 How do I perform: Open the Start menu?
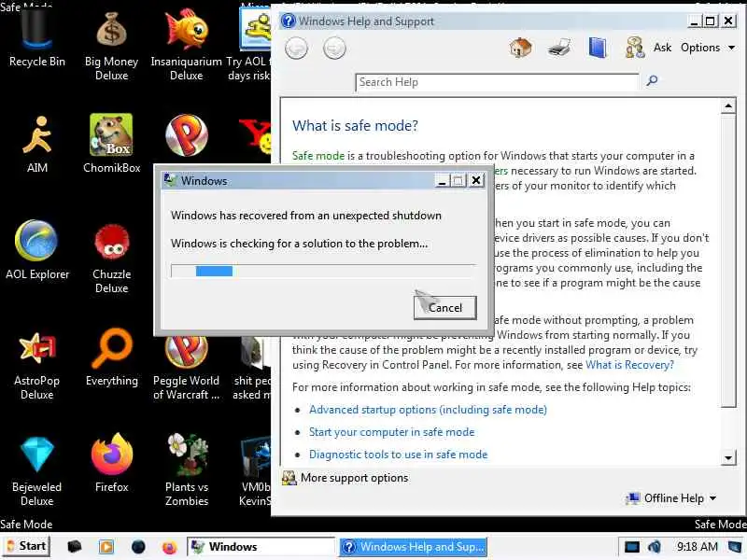(26, 546)
